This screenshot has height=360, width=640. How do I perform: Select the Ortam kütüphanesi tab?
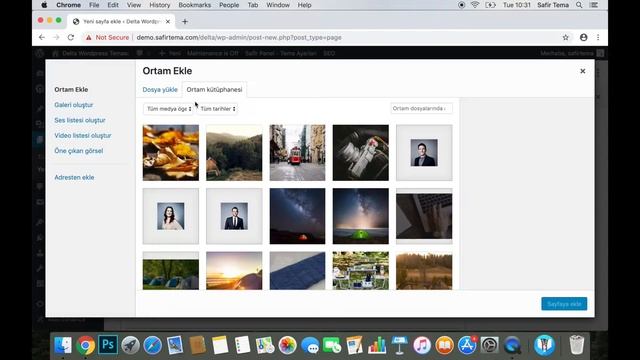[214, 89]
